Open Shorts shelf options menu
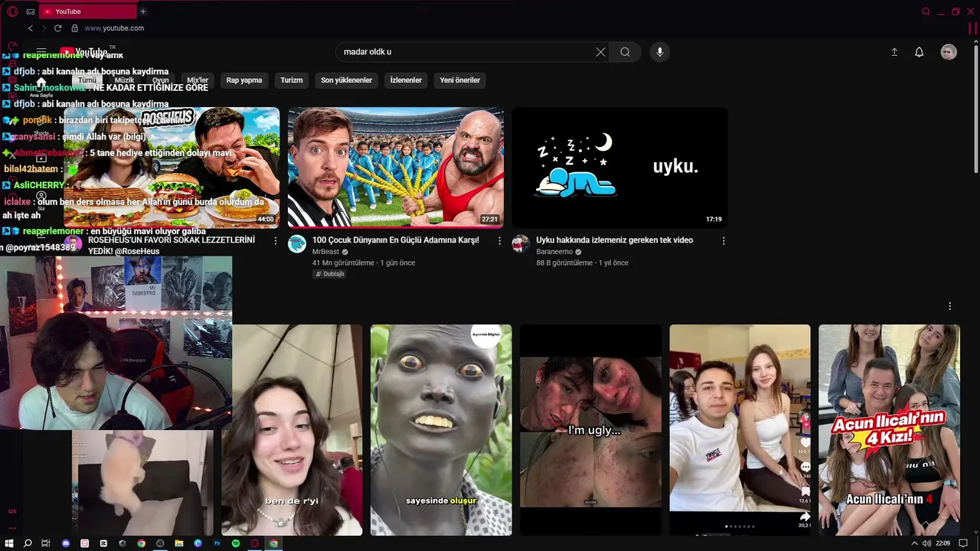 pyautogui.click(x=950, y=306)
